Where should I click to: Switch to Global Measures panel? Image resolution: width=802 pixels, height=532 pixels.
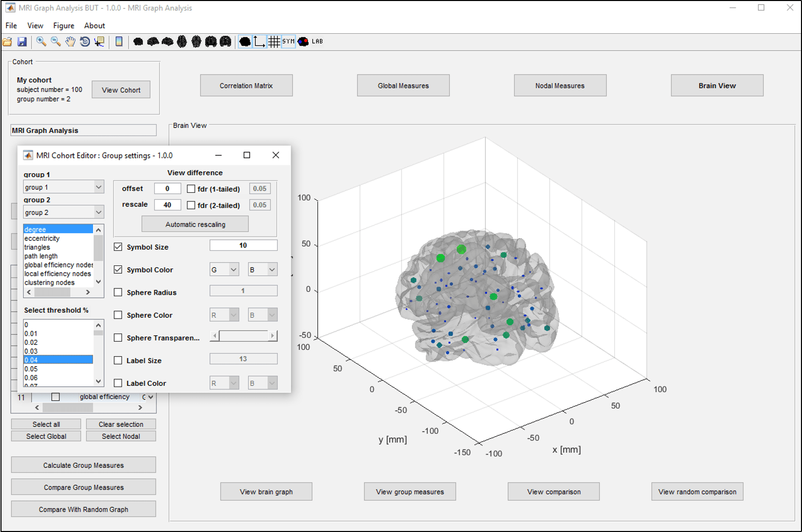pos(403,85)
